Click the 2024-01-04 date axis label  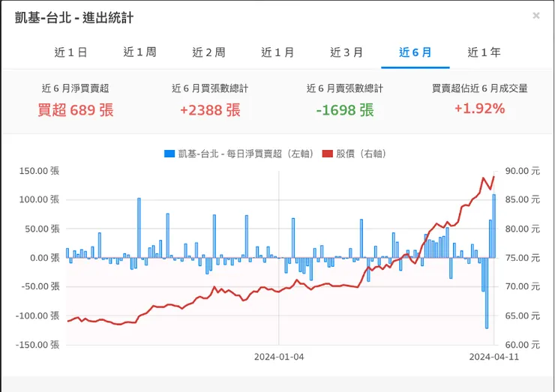click(279, 357)
